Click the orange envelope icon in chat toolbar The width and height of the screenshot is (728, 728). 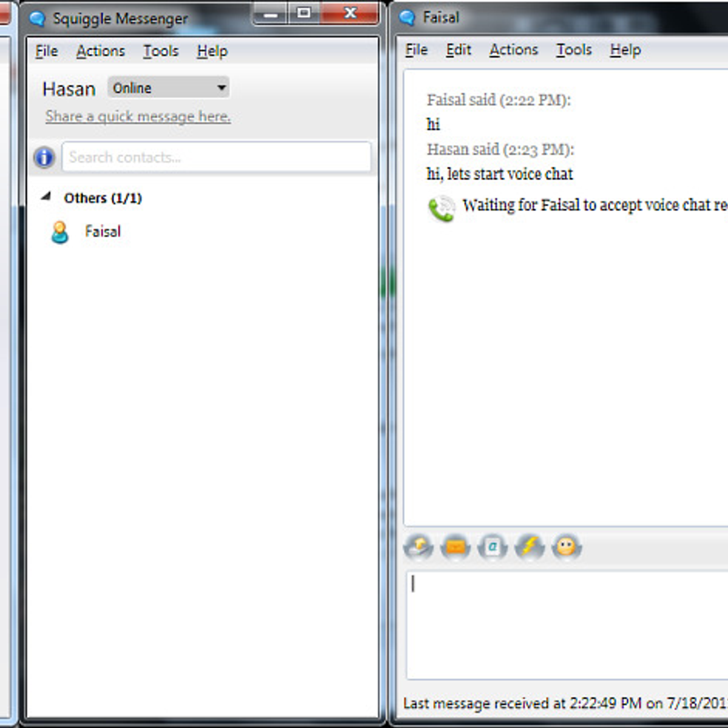(456, 547)
